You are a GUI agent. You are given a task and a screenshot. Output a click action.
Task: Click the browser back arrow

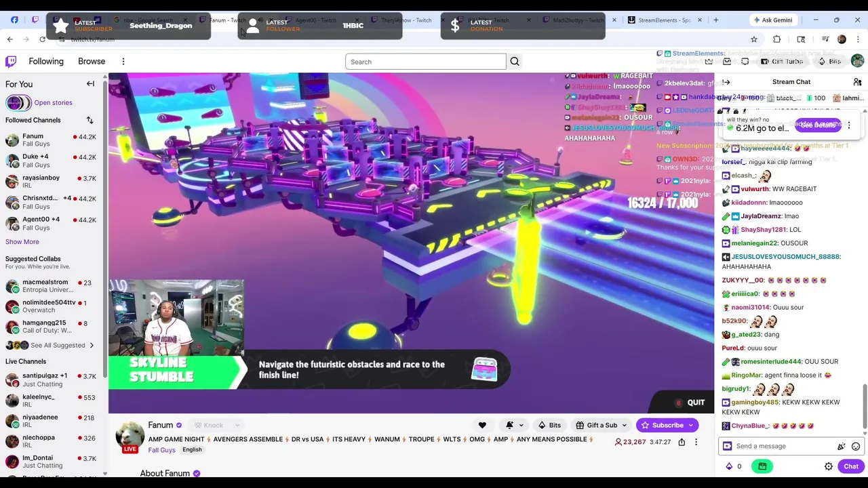(x=9, y=39)
